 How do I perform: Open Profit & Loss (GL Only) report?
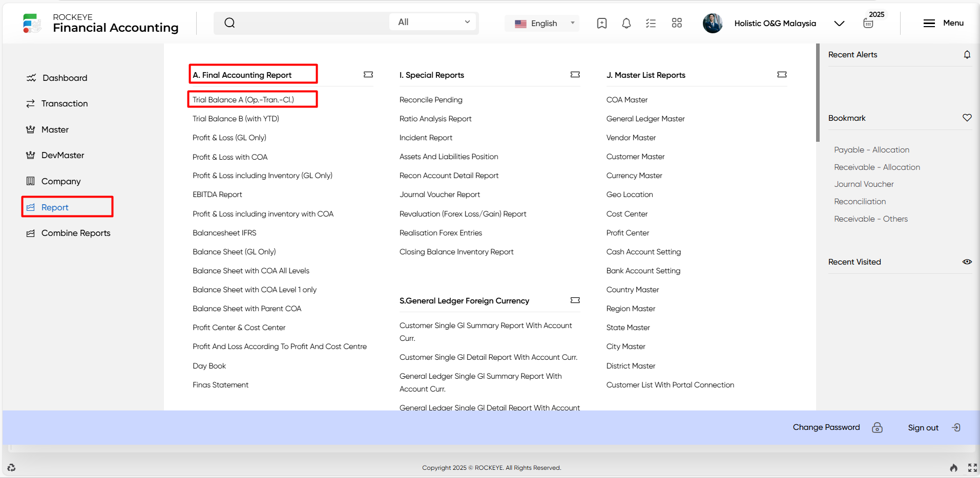coord(230,138)
